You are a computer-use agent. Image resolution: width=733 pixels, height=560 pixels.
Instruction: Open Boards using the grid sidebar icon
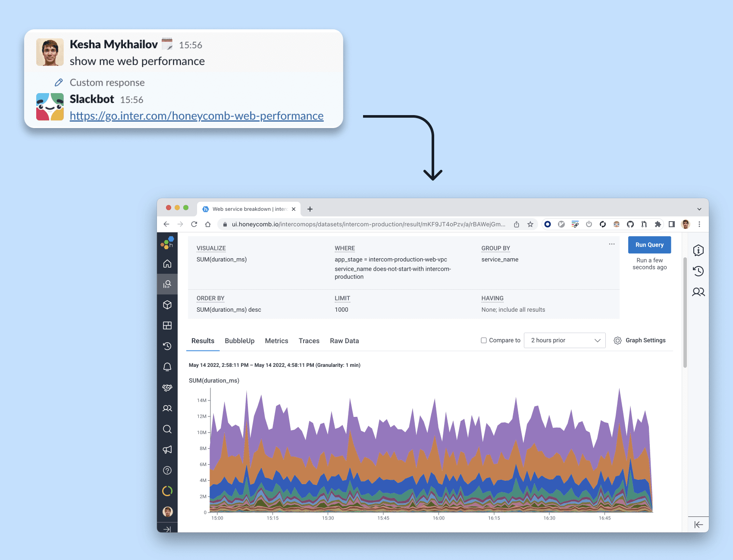167,325
